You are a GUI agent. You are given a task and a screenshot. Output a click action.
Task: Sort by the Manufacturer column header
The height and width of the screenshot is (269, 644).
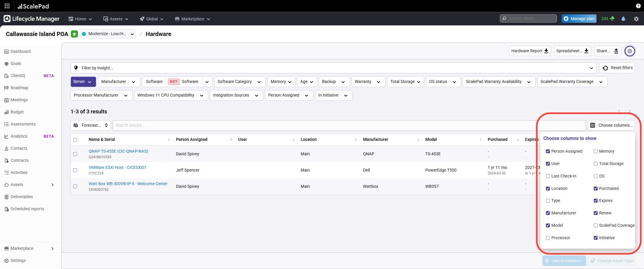click(375, 140)
